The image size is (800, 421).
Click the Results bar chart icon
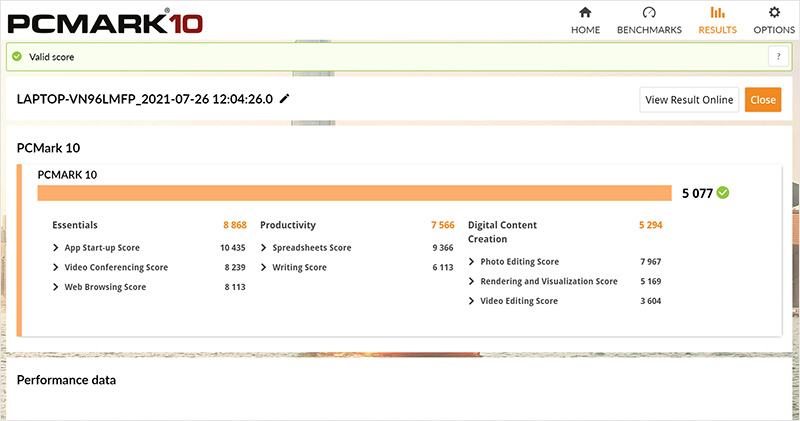717,13
